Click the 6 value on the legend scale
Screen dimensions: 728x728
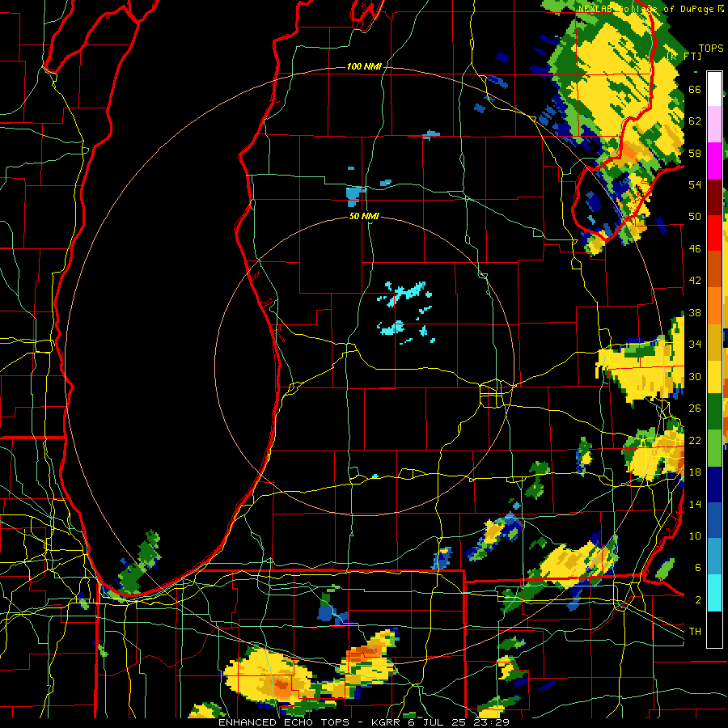[698, 568]
